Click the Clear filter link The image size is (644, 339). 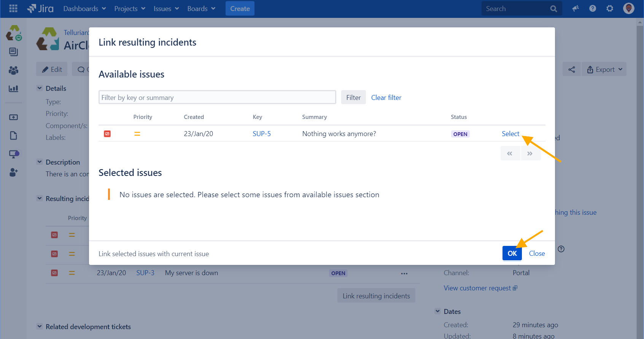[x=386, y=98]
